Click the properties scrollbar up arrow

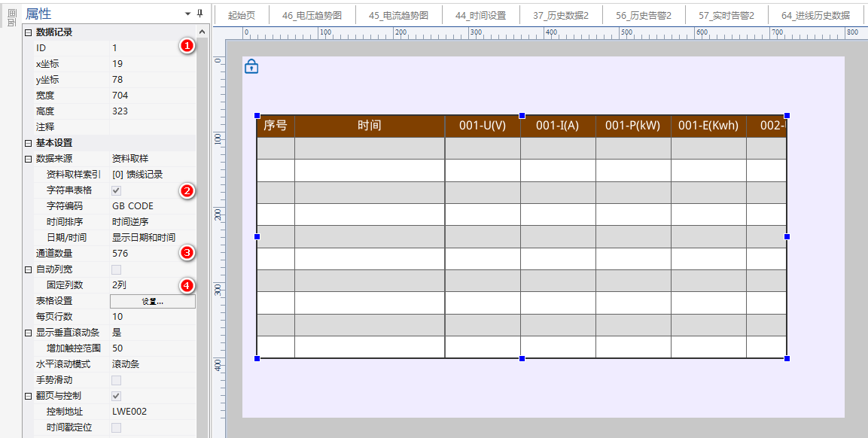(202, 32)
